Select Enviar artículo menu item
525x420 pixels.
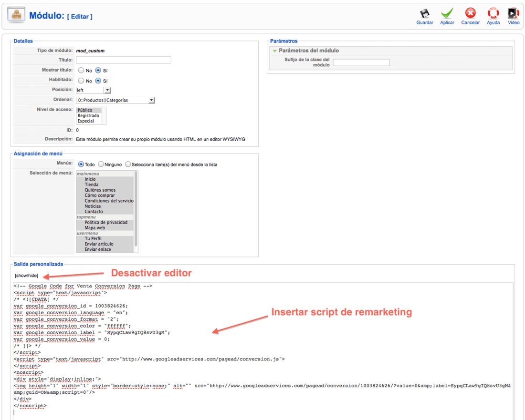coord(105,244)
